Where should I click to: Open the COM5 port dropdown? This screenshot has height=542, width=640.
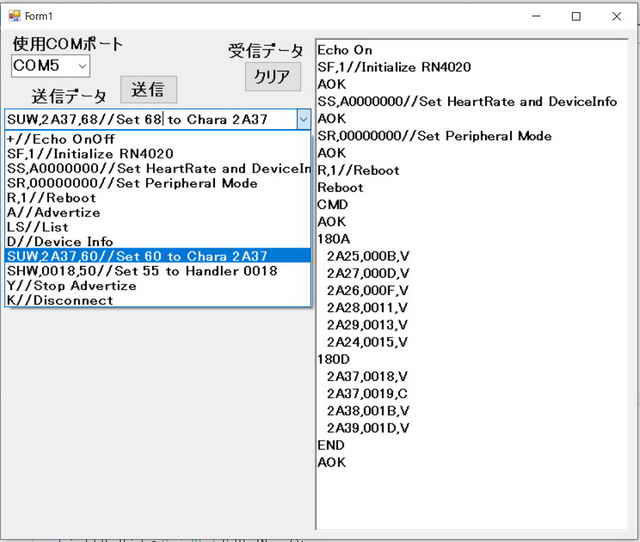coord(82,66)
